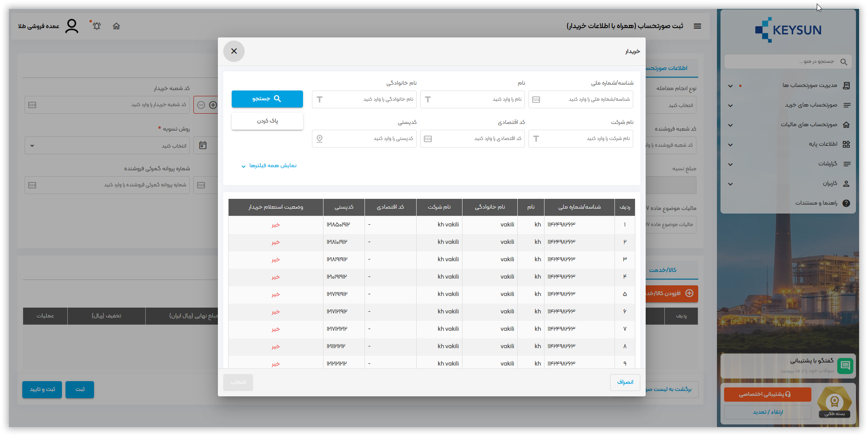Click the راهنما question mark icon
Screen dimensions: 868x436
847,203
